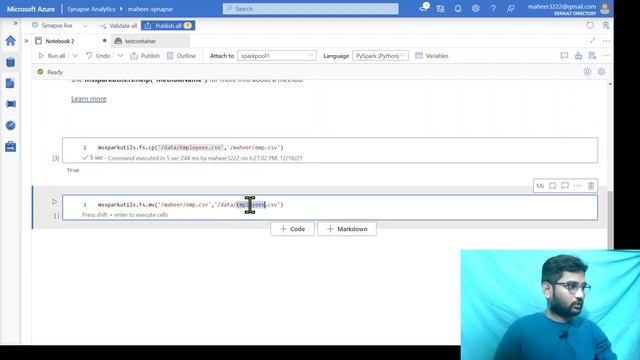Click the notebook vertical scrollbar
640x360 pixels.
click(610, 220)
